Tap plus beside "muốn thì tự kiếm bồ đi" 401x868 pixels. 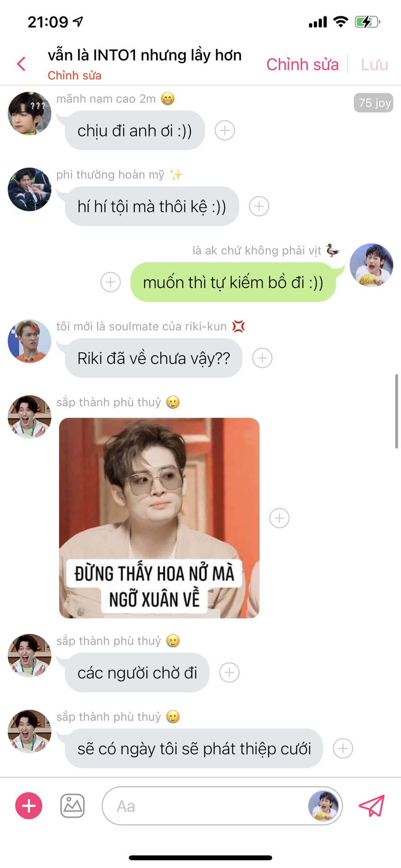[x=111, y=282]
